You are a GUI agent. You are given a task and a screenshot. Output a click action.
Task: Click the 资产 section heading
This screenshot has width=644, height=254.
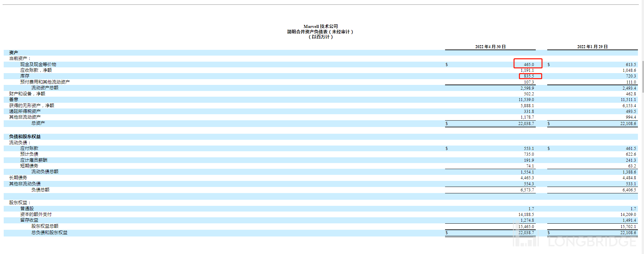tap(13, 53)
